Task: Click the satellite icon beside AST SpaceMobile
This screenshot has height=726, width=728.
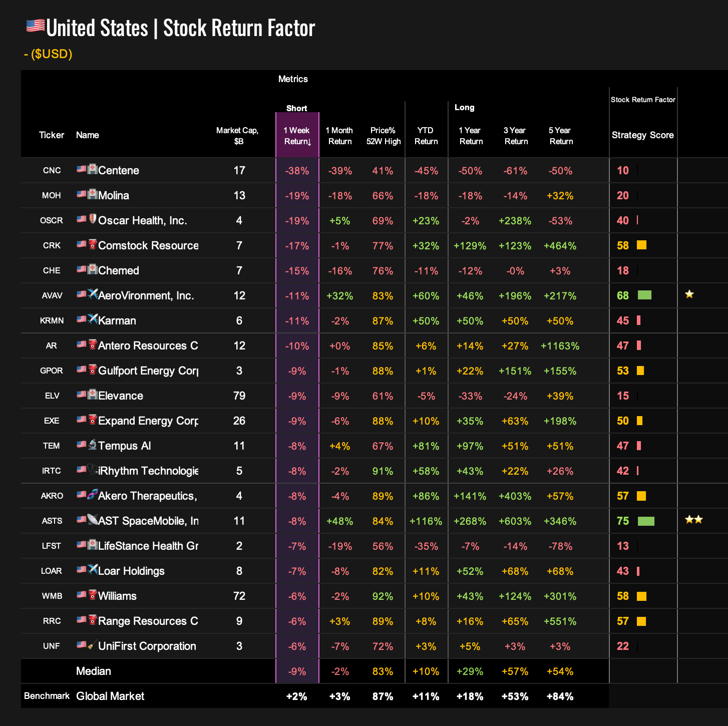Action: tap(93, 519)
